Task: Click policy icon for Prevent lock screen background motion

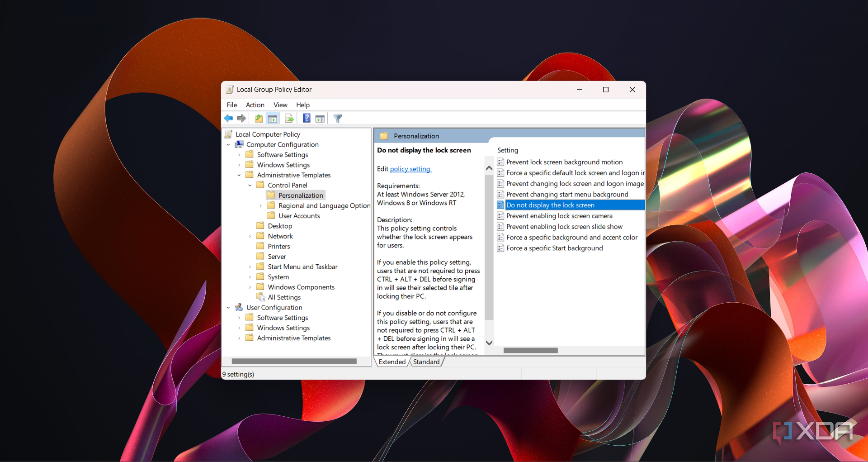Action: pos(500,162)
